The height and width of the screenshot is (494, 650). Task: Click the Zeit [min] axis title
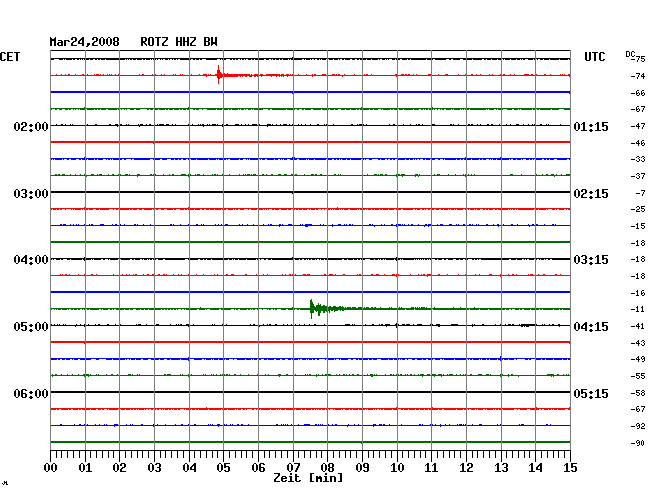coord(308,478)
